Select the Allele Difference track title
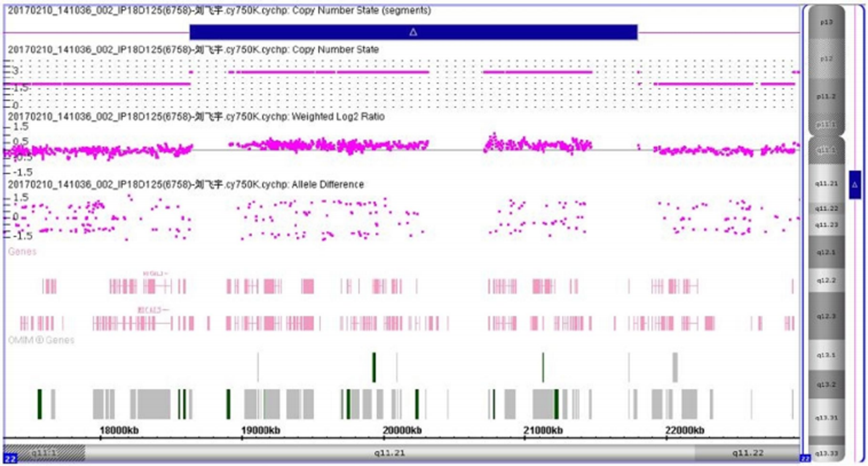Image resolution: width=868 pixels, height=466 pixels. tap(186, 184)
